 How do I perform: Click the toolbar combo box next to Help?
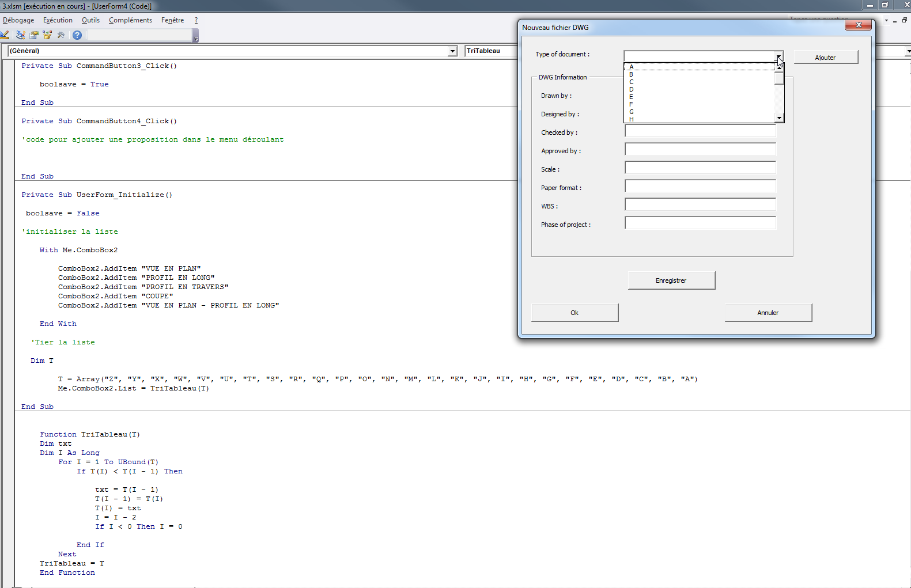pos(138,35)
